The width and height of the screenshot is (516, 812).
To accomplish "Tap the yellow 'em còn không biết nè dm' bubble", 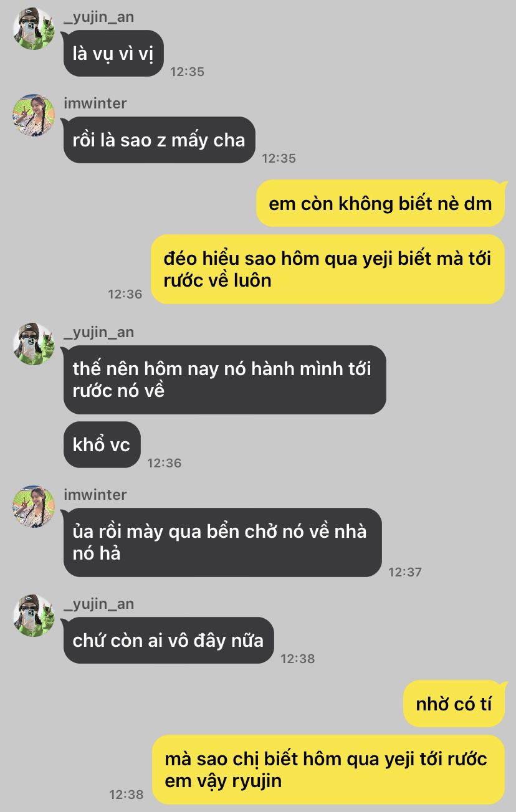I will point(380,203).
